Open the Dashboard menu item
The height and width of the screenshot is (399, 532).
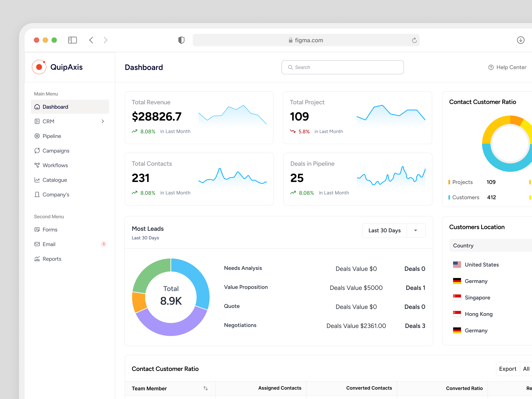(x=70, y=107)
